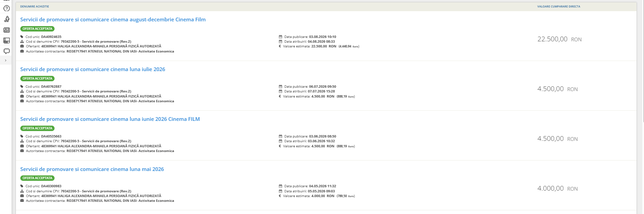Open 'Servicii de promovare si comunicare cinema luna iulie 2026'
This screenshot has width=644, height=214.
(x=92, y=69)
